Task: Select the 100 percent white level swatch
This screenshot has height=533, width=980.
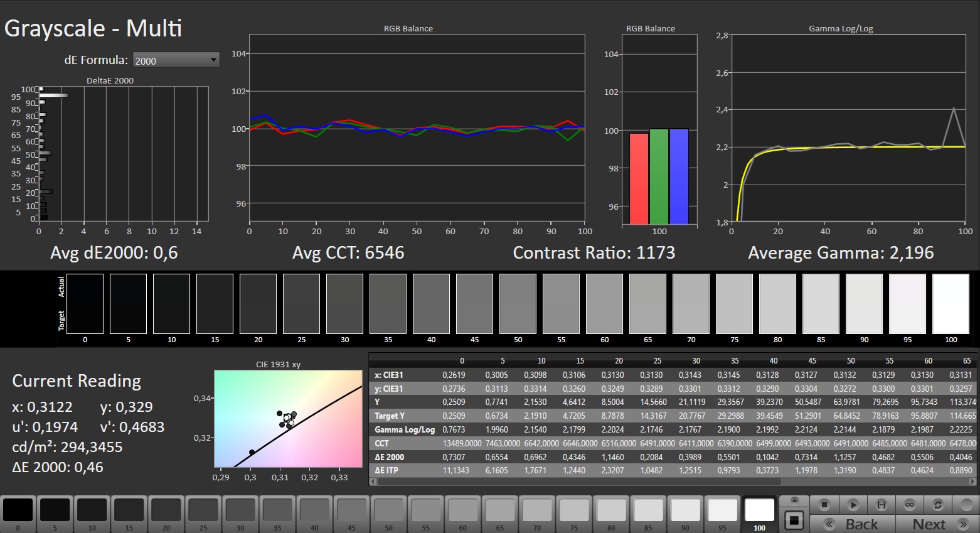Action: [759, 510]
